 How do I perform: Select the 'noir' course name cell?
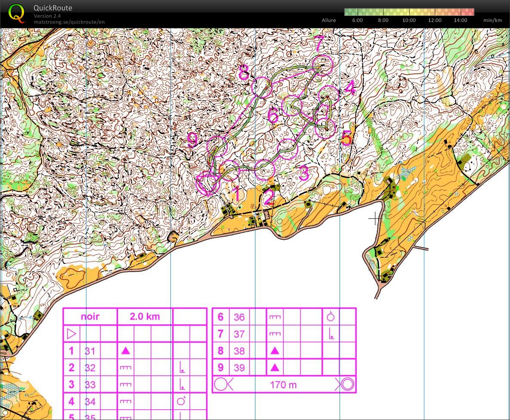pos(90,317)
